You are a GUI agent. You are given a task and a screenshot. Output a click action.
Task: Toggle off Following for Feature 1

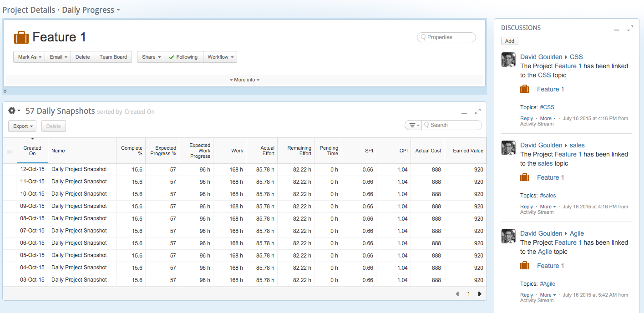click(183, 57)
